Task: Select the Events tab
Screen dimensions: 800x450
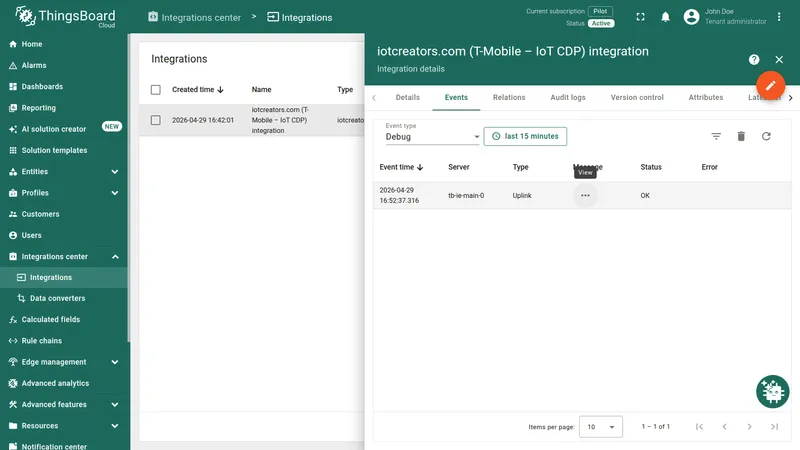Action: [x=456, y=97]
